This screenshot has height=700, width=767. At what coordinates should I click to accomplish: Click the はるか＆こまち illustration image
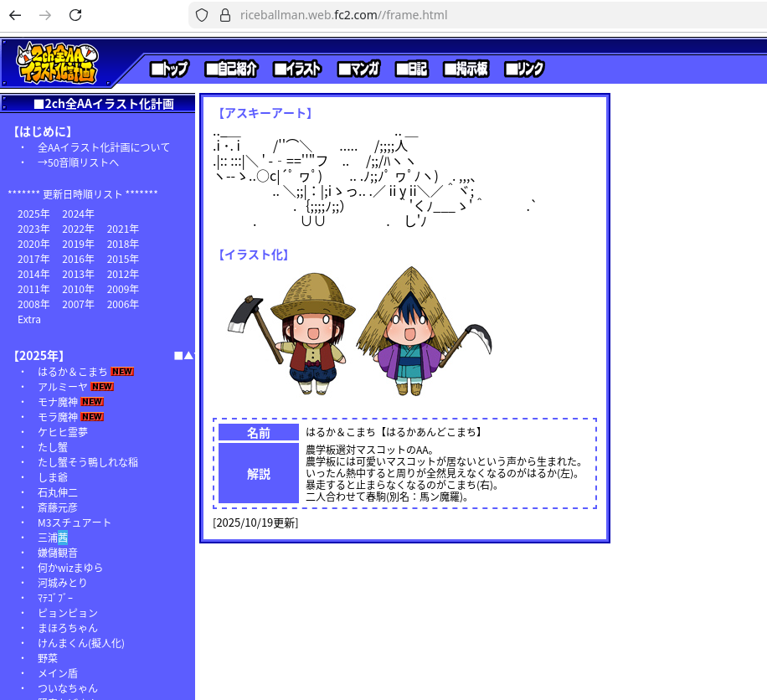pos(361,332)
